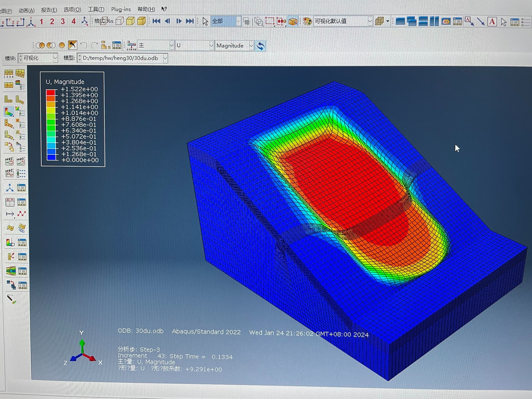Open the color code palette icon
This screenshot has height=399, width=532.
(307, 21)
